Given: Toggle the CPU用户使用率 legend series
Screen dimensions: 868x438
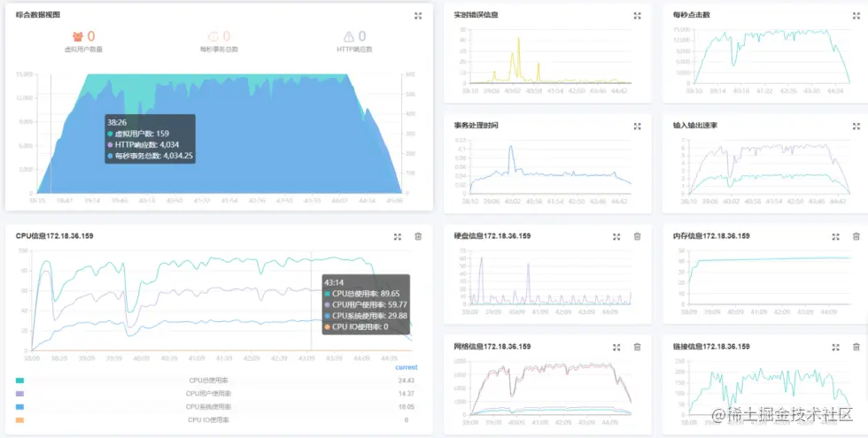Looking at the screenshot, I should coord(209,394).
